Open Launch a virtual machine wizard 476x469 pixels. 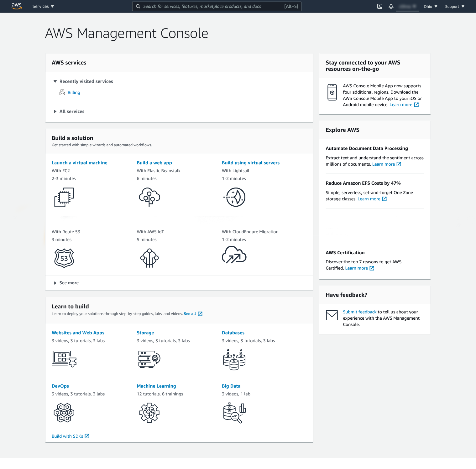pos(80,163)
